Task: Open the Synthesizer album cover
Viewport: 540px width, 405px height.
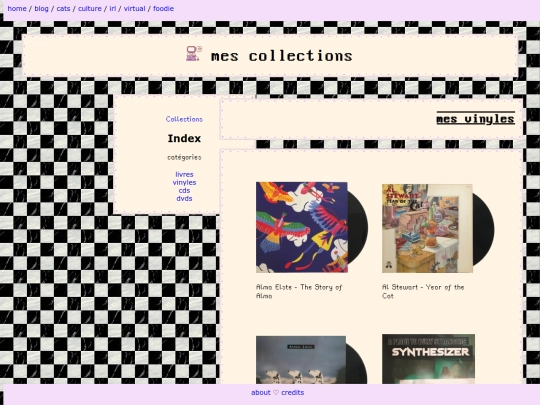Action: [x=428, y=359]
